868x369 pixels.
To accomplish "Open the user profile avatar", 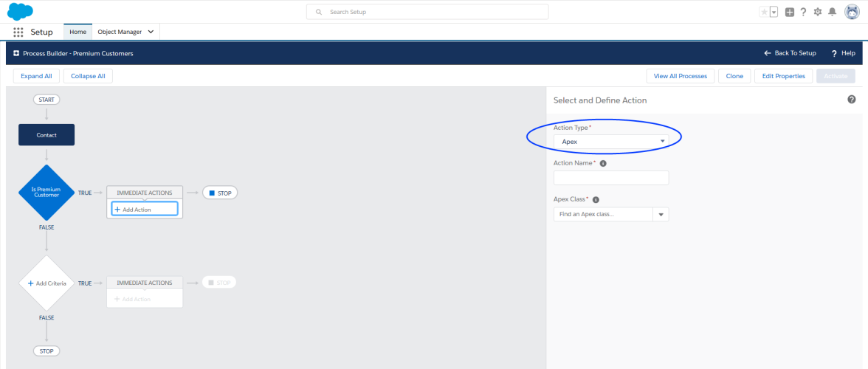I will (x=852, y=12).
